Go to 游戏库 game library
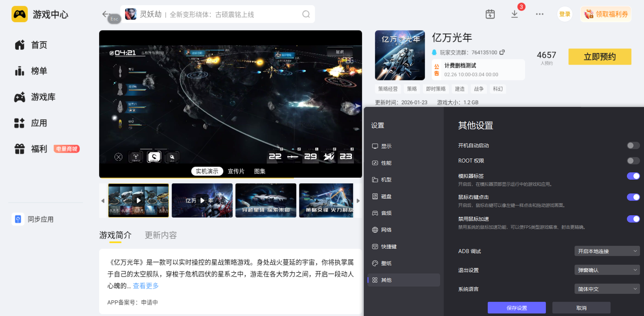This screenshot has height=316, width=644. coord(43,97)
